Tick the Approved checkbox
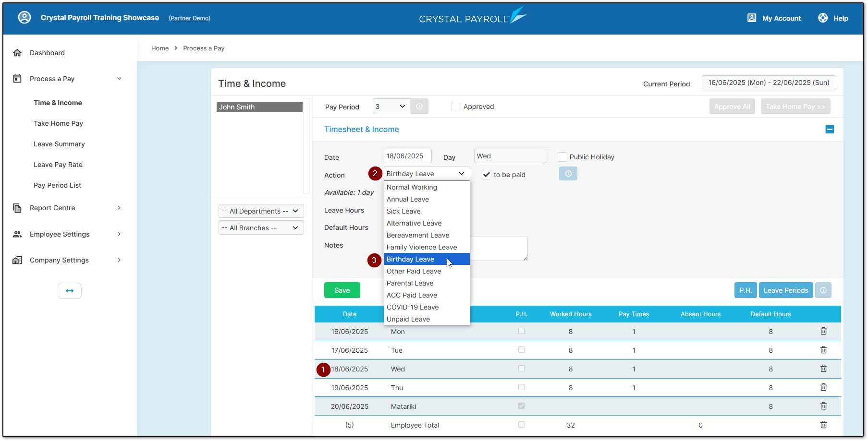Screen dimensions: 868x441 (x=456, y=107)
